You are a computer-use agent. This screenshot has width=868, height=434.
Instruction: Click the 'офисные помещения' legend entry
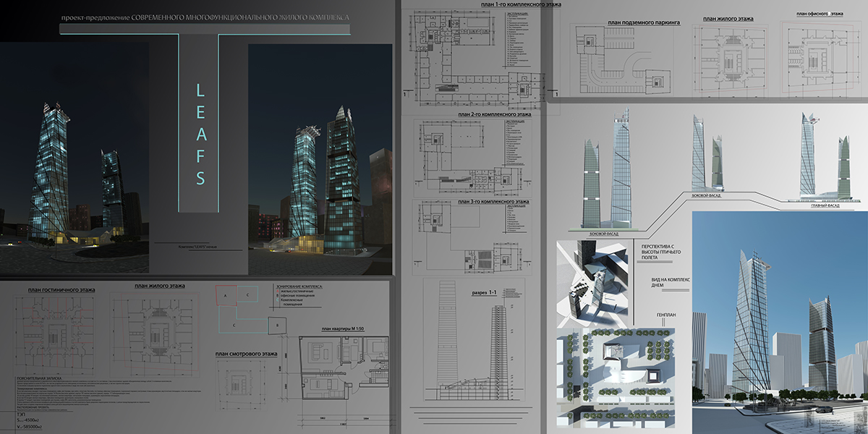pos(299,297)
